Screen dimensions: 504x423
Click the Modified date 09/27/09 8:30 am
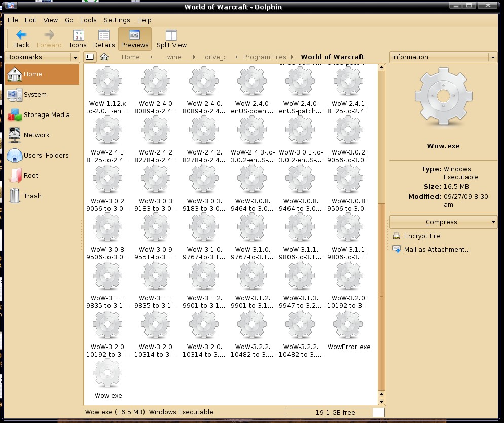[x=466, y=201]
